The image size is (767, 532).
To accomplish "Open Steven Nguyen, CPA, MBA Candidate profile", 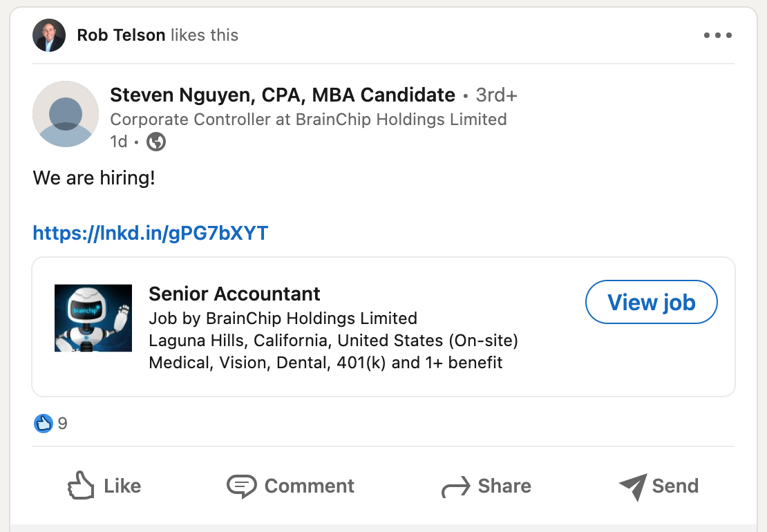I will (x=282, y=95).
